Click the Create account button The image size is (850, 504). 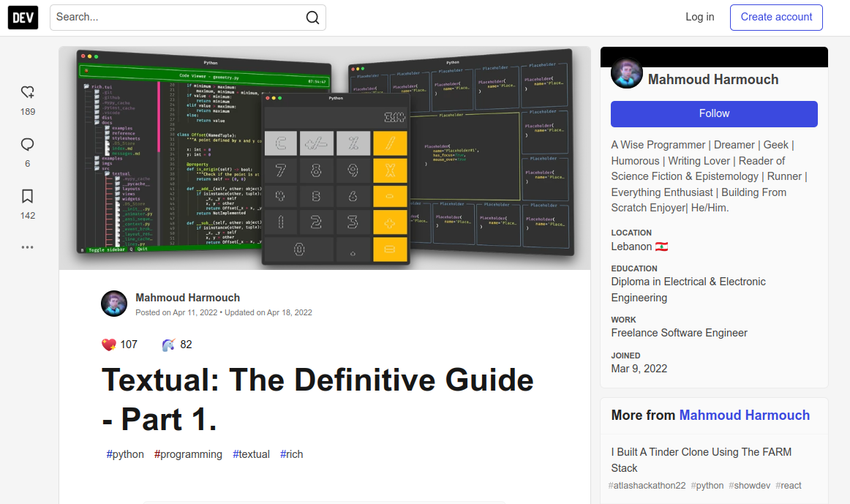[x=776, y=18]
